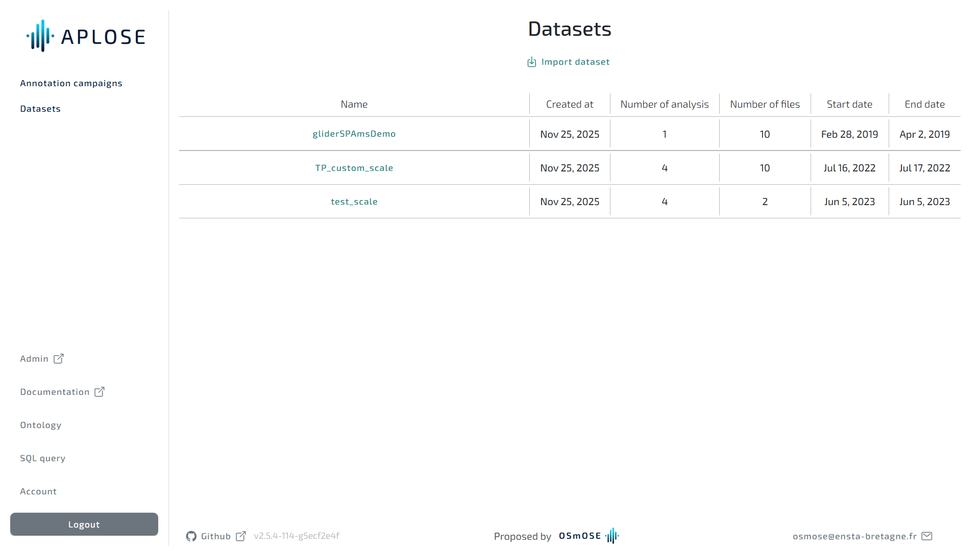This screenshot has height=551, width=980.
Task: Open Account settings
Action: tap(38, 491)
